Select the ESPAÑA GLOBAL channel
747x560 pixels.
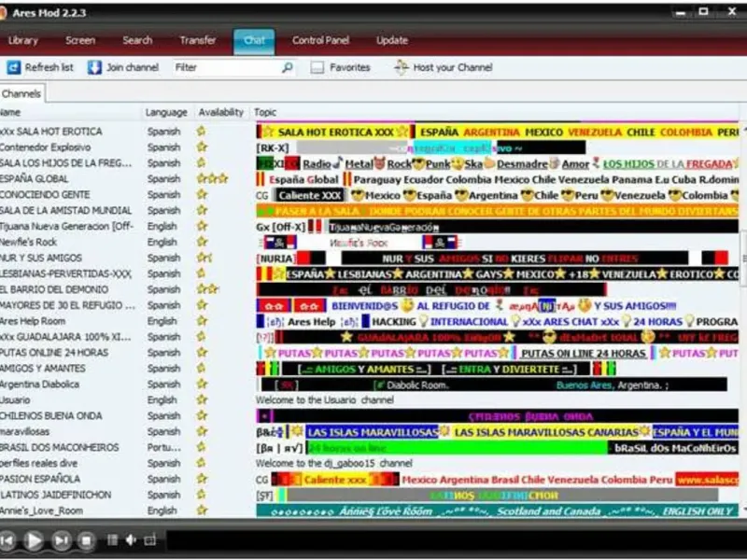(34, 179)
